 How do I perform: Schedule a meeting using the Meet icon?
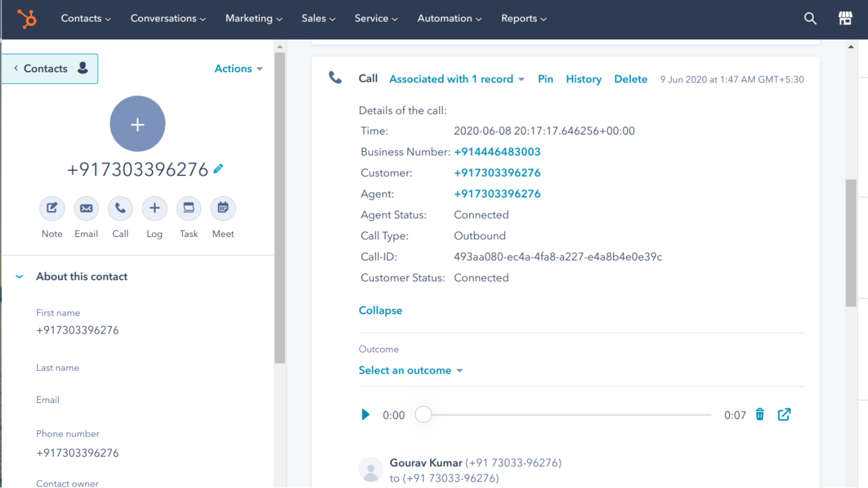coord(222,208)
